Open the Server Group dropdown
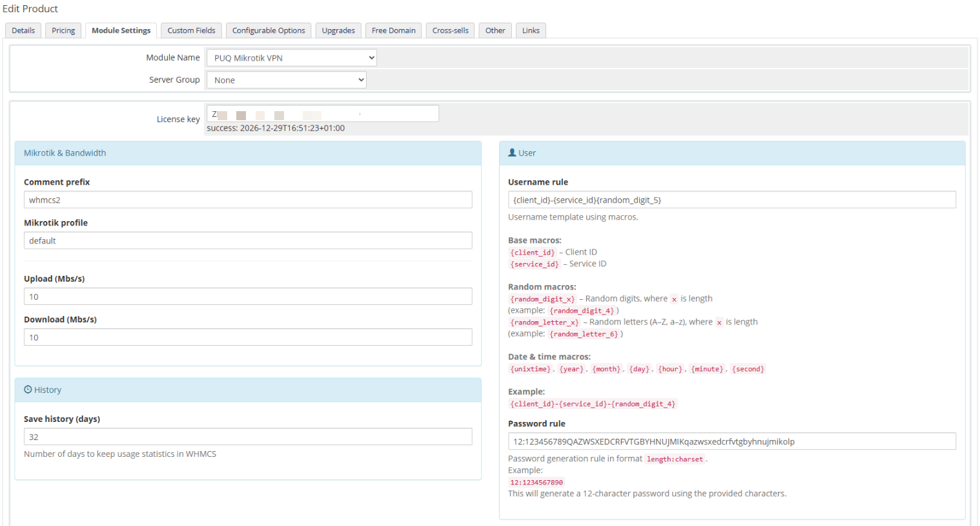 pyautogui.click(x=286, y=79)
